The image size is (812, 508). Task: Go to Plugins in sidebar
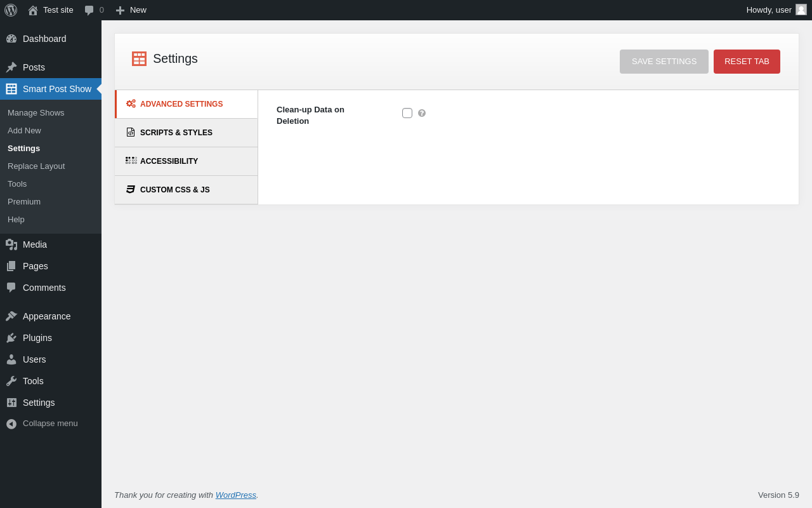pos(37,338)
